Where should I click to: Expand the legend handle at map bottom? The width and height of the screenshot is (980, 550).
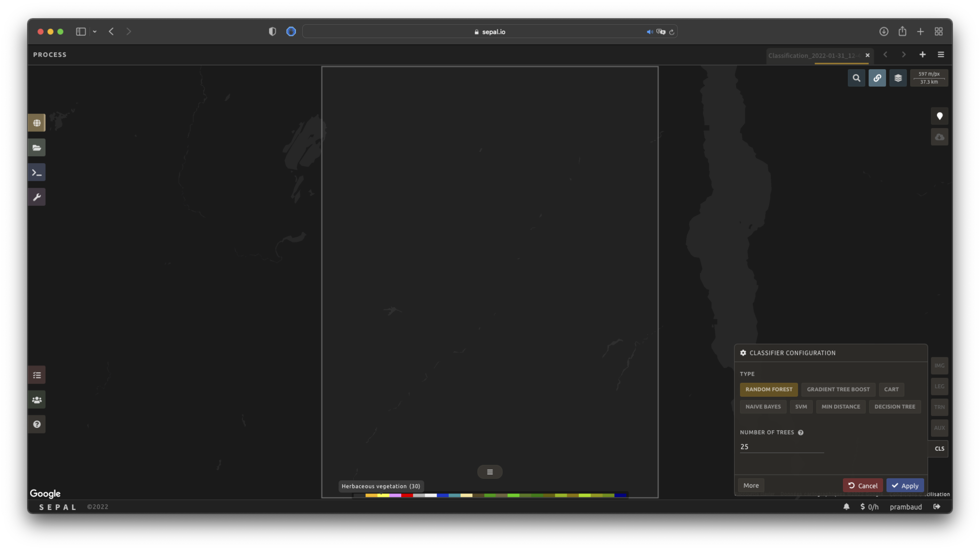pyautogui.click(x=490, y=472)
